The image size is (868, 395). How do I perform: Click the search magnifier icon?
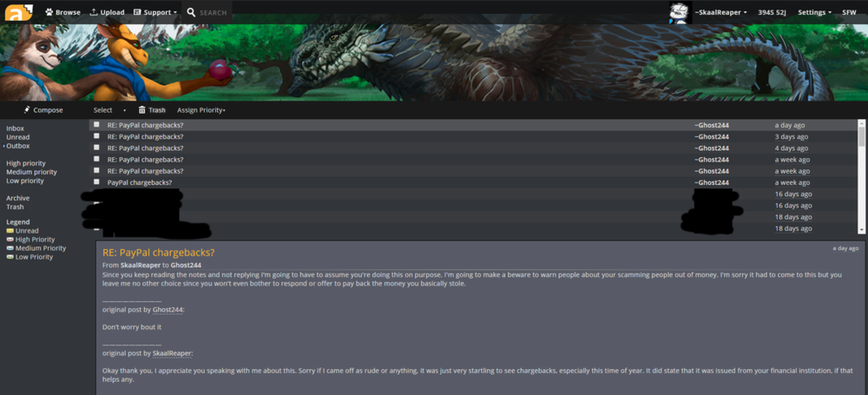point(191,12)
